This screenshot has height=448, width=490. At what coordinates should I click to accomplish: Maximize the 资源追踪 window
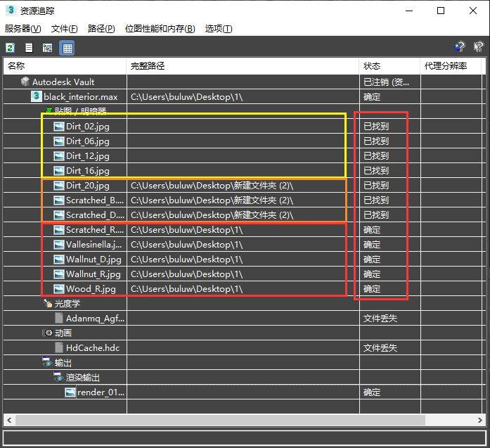(x=441, y=11)
